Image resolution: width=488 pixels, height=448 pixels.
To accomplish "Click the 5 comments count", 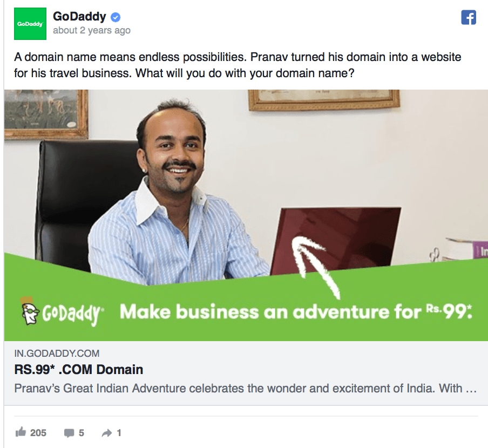I will (81, 433).
